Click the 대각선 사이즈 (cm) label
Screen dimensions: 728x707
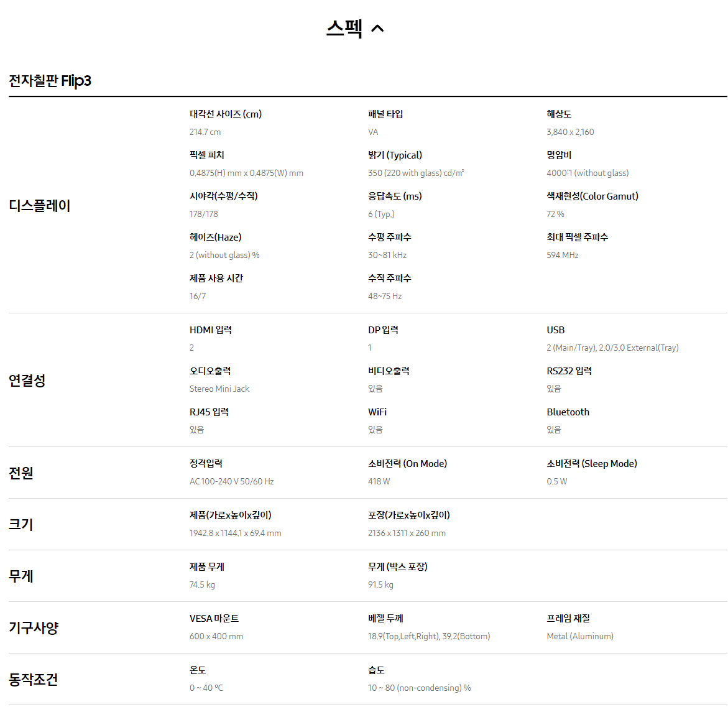pyautogui.click(x=226, y=114)
